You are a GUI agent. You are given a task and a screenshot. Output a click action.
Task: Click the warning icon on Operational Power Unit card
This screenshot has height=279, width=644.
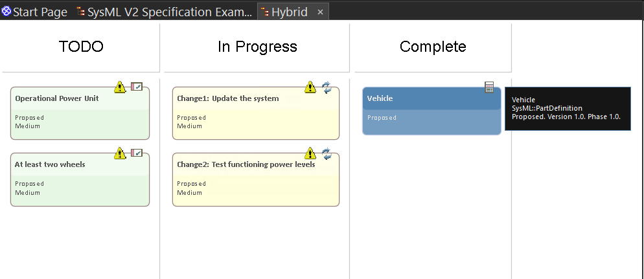pyautogui.click(x=121, y=87)
